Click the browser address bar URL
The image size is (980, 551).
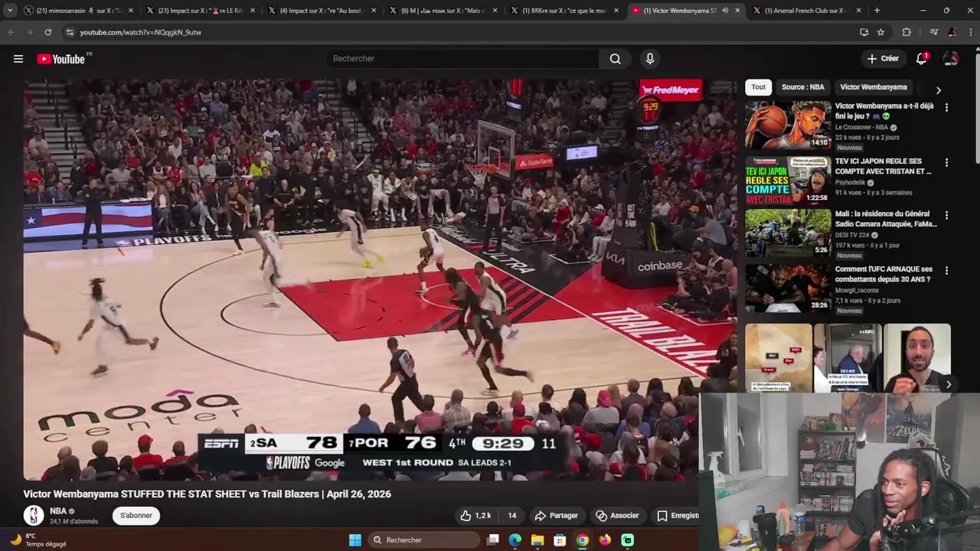141,32
